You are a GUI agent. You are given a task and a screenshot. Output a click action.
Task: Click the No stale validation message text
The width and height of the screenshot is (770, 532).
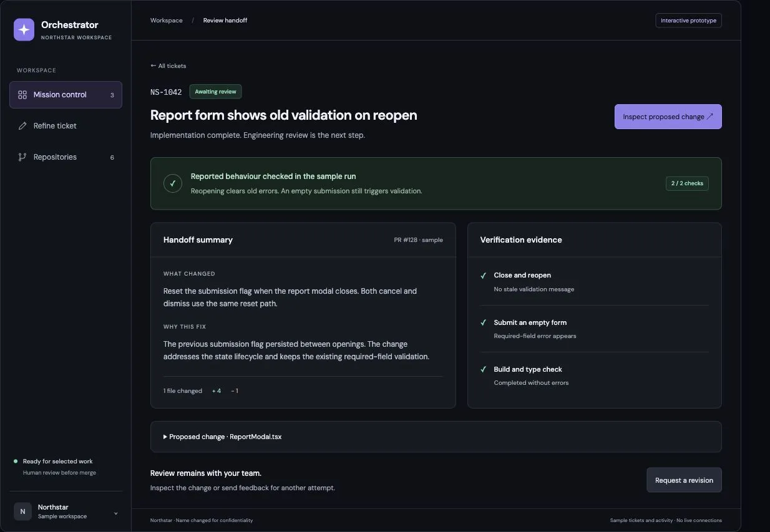point(534,289)
